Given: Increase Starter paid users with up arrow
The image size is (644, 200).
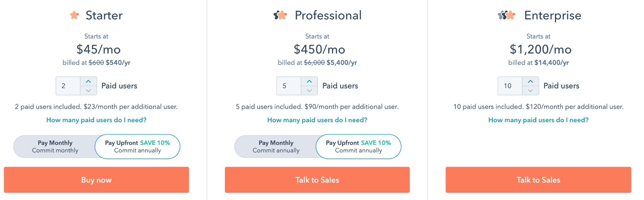Looking at the screenshot, I should click(x=88, y=81).
